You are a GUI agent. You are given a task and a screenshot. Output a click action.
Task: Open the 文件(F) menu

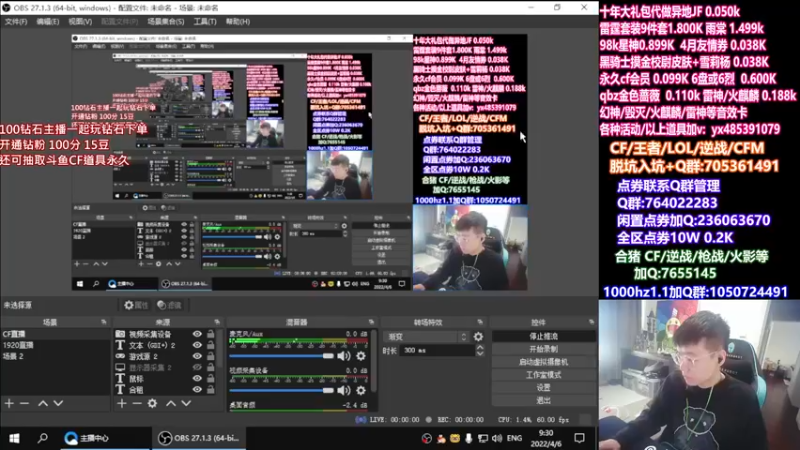(16, 21)
